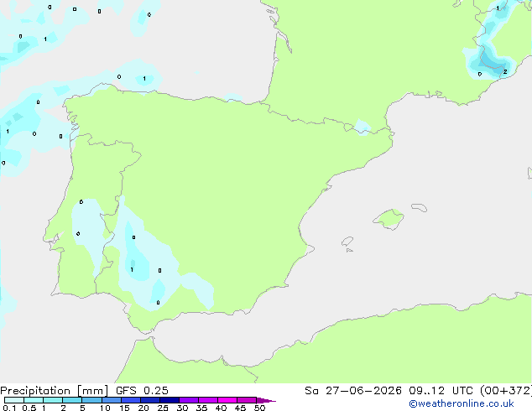Click the "30" legend scale value

click(x=182, y=408)
